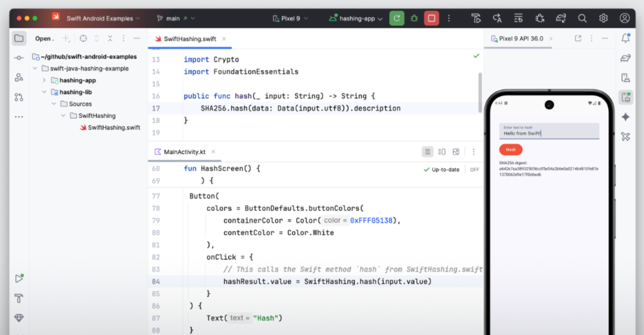The image size is (644, 335).
Task: Click the Debug bug icon in toolbar
Action: click(414, 18)
